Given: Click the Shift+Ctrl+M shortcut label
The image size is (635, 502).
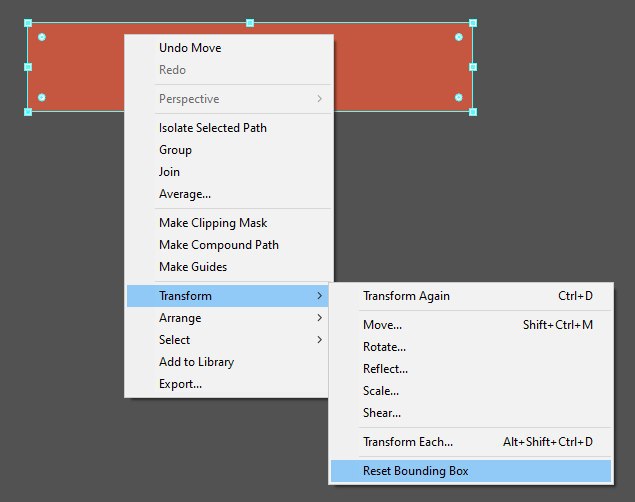Looking at the screenshot, I should pyautogui.click(x=558, y=325).
